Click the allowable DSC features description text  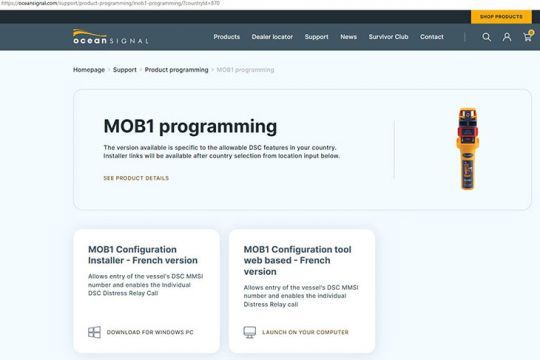click(x=221, y=152)
